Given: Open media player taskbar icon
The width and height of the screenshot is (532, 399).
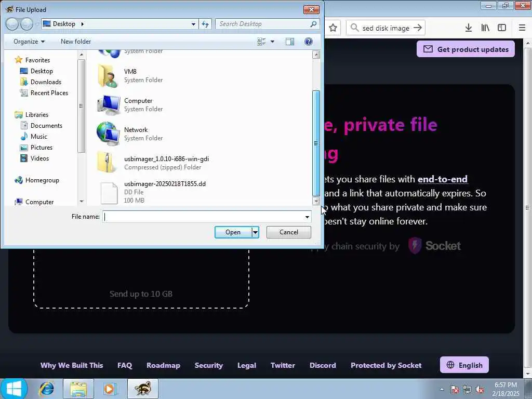Looking at the screenshot, I should click(x=110, y=389).
